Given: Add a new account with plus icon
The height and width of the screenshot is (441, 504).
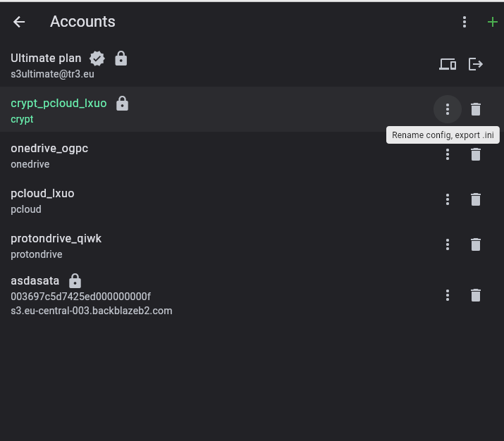Looking at the screenshot, I should (x=492, y=22).
